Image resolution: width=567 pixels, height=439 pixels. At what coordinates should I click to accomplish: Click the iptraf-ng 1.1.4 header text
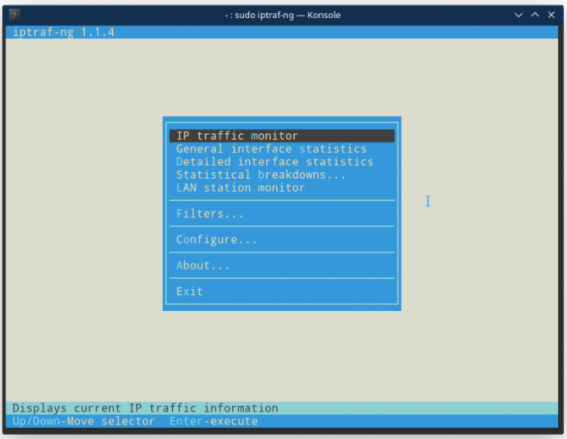tap(64, 32)
